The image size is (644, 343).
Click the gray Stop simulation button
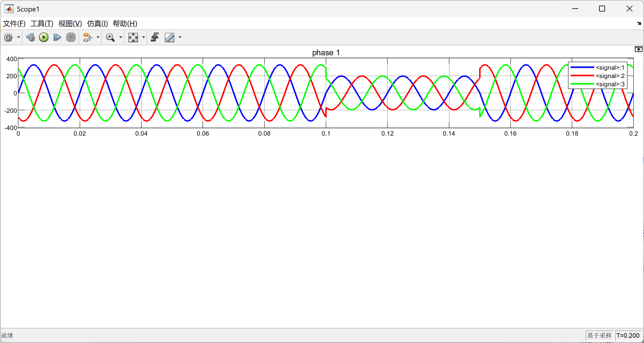pyautogui.click(x=71, y=38)
